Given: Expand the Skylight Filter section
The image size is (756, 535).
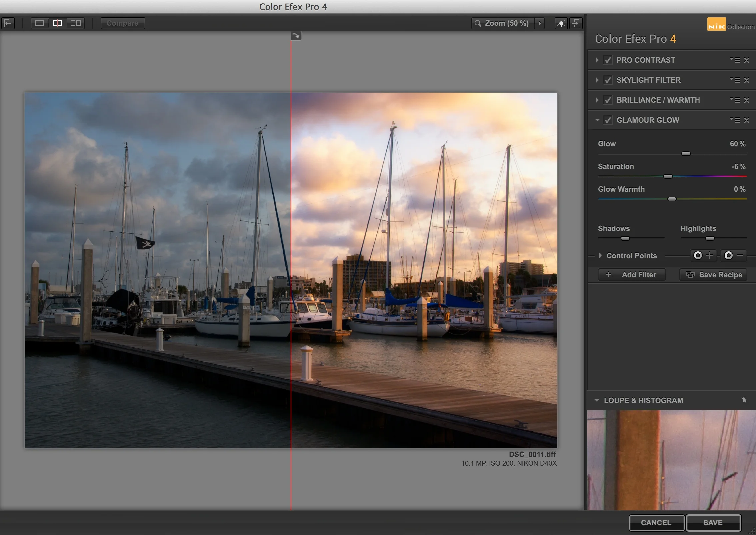Looking at the screenshot, I should click(597, 80).
